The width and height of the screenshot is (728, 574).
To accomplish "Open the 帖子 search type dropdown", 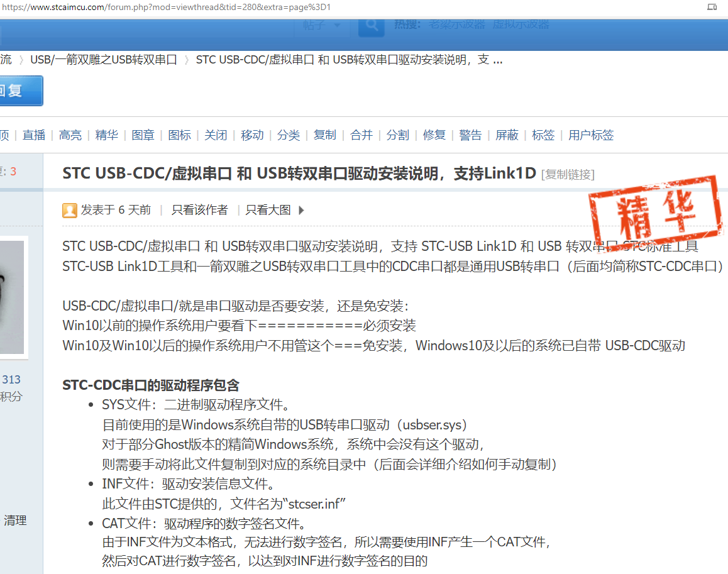I will [322, 26].
